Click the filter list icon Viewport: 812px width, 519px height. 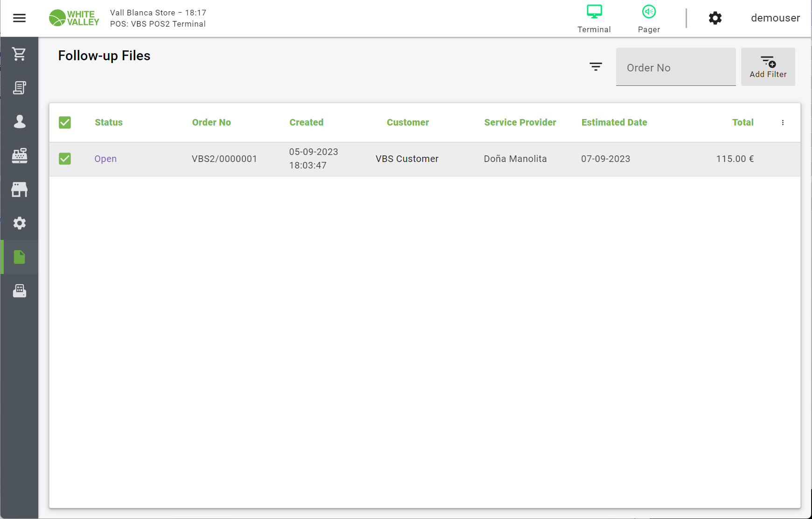596,67
